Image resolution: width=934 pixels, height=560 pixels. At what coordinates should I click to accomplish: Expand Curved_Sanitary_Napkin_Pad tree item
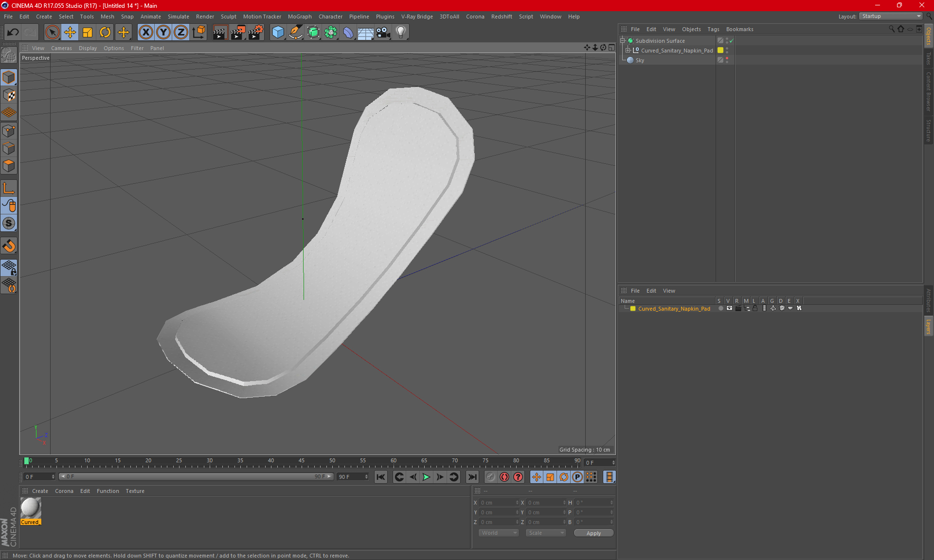[628, 50]
